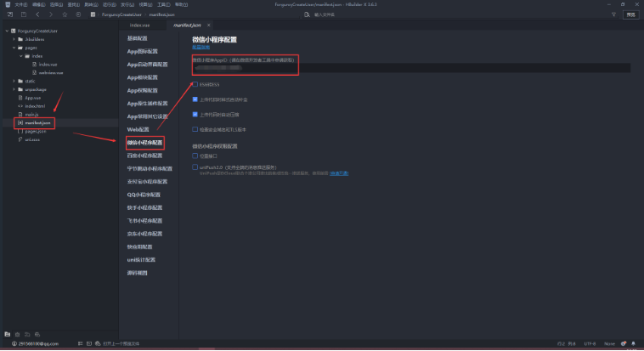Toggle the ES6转ES5 checkbox
The width and height of the screenshot is (644, 351).
195,84
